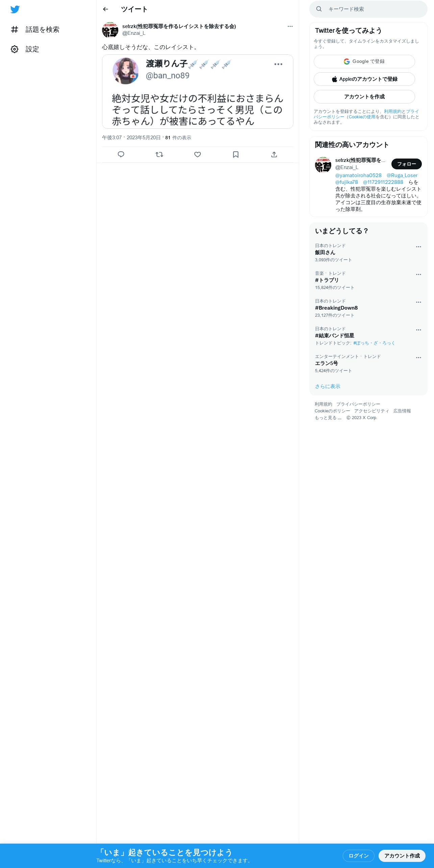Open options menu for 飯田さん trend
This screenshot has width=434, height=868.
[418, 247]
